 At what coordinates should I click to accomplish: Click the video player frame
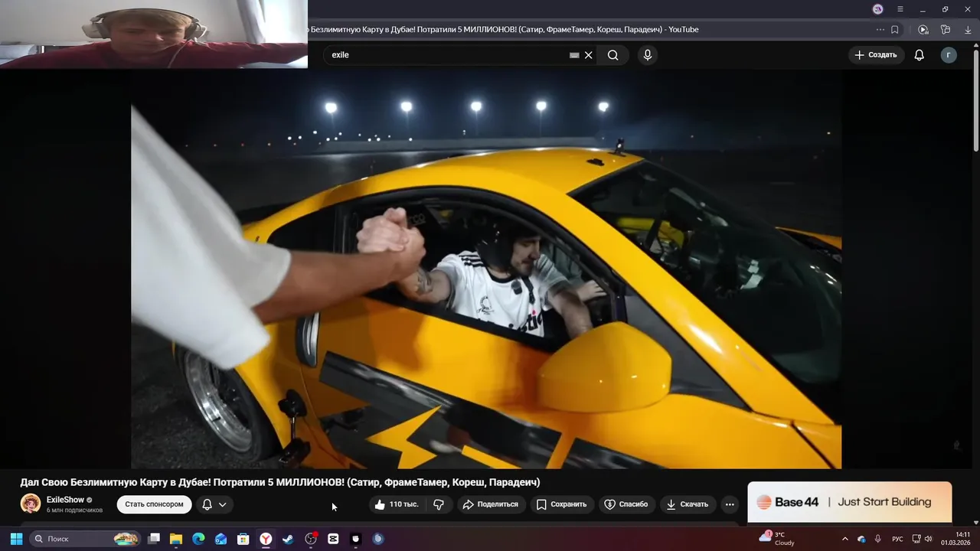pyautogui.click(x=486, y=269)
